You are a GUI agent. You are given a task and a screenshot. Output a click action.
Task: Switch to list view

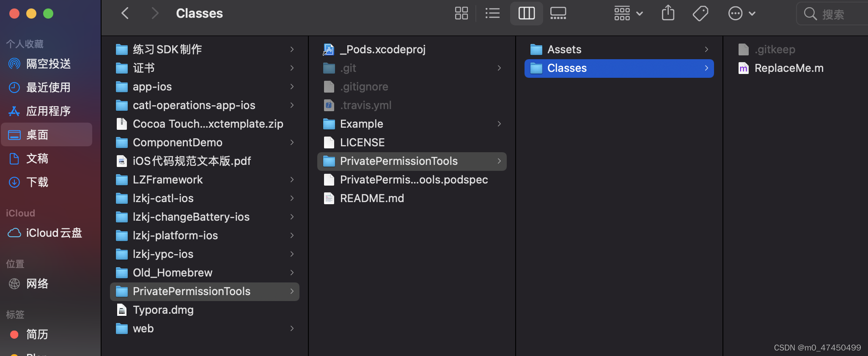(x=492, y=14)
